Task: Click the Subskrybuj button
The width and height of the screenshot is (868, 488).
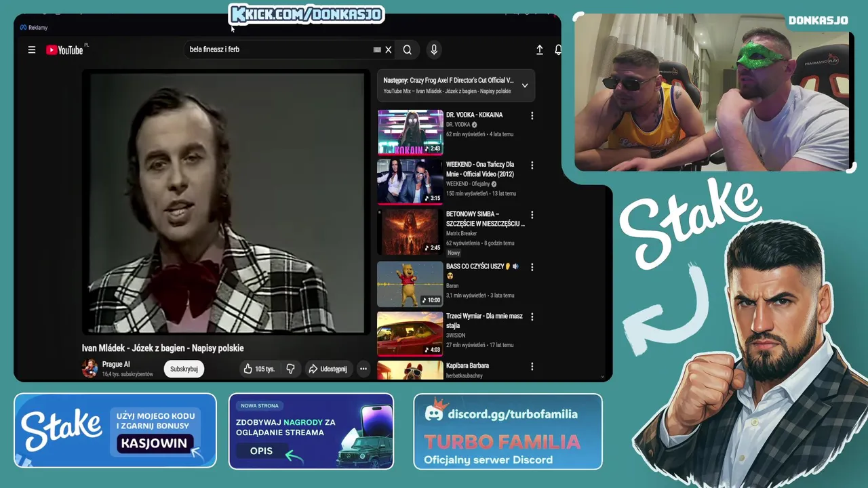Action: 184,369
